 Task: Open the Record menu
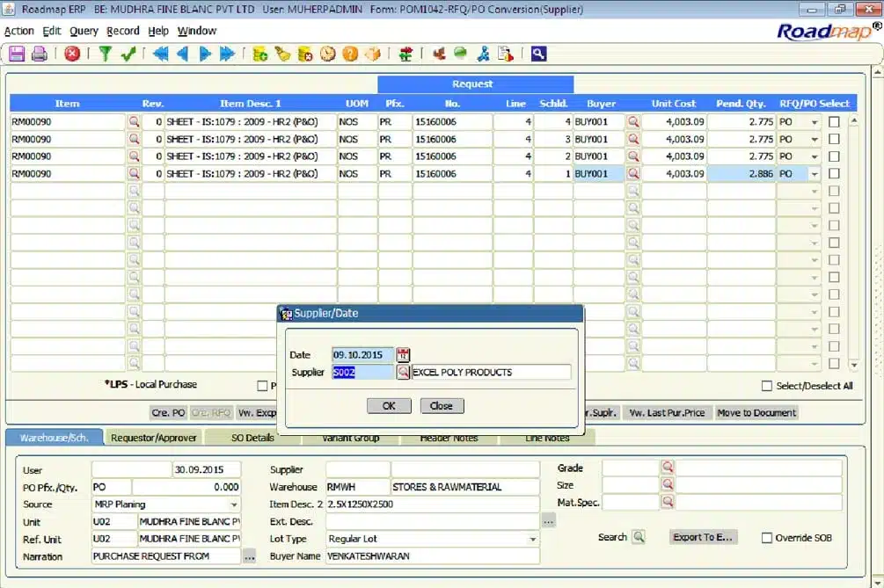point(123,31)
